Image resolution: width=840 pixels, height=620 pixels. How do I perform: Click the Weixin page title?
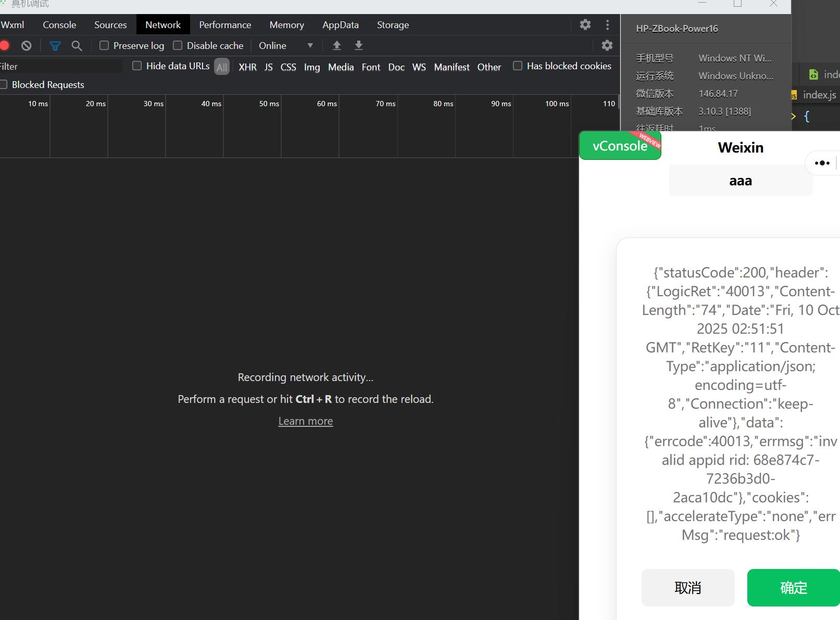point(741,148)
